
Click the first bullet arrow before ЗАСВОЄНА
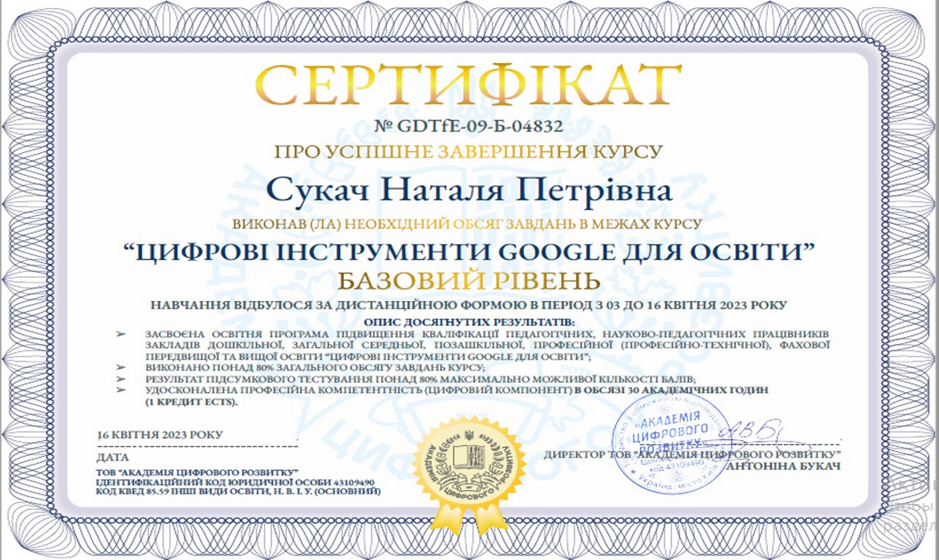(x=121, y=334)
